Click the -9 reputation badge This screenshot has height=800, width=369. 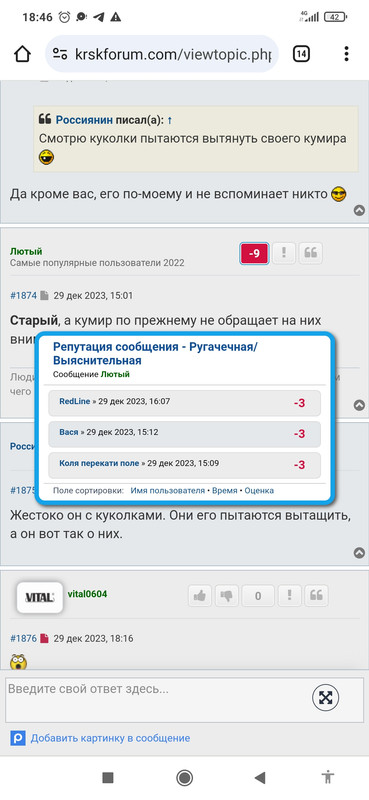tap(254, 253)
